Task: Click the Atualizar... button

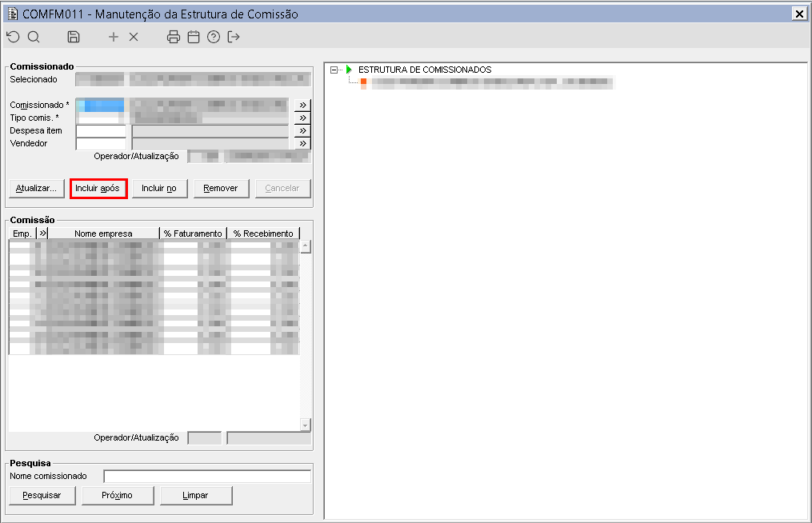Action: (x=36, y=189)
